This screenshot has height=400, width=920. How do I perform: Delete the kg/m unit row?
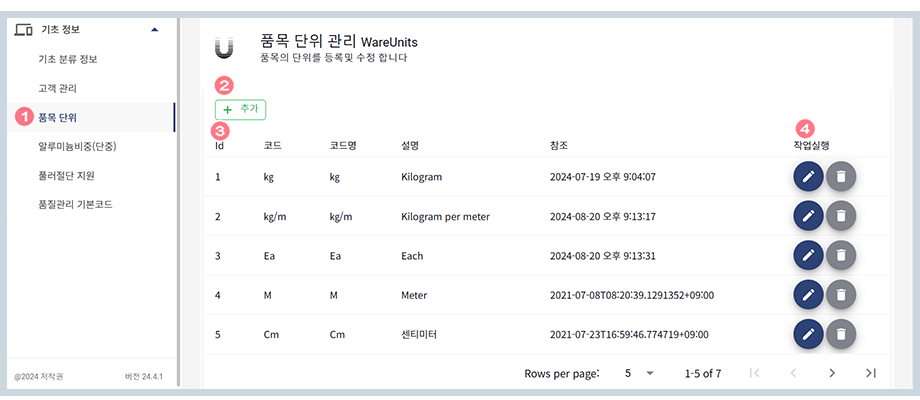tap(842, 216)
